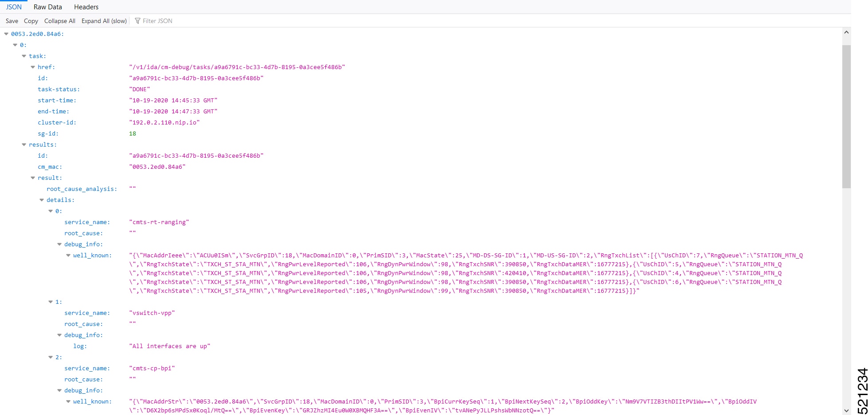
Task: Click Expand All (slow)
Action: click(x=104, y=21)
